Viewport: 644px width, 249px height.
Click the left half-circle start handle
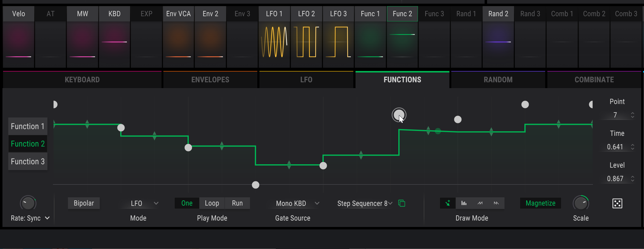pyautogui.click(x=55, y=104)
